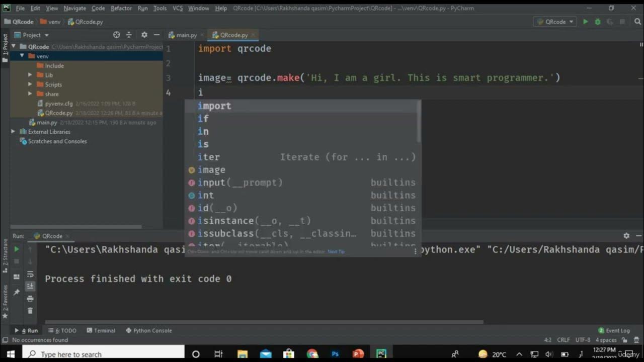644x362 pixels.
Task: Click Up the Stack Trace arrow
Action: tap(30, 249)
